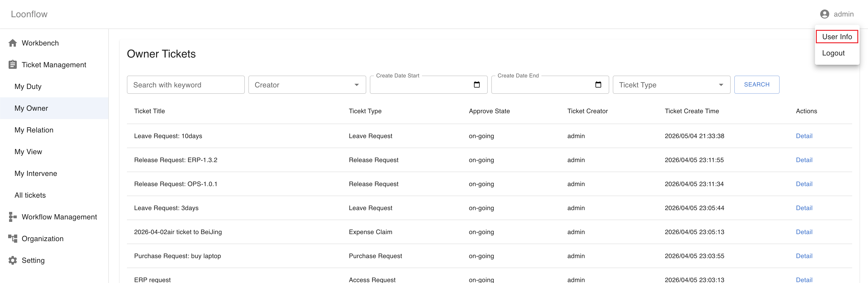Click the Ticket Create Time column header
The image size is (868, 283).
click(692, 111)
